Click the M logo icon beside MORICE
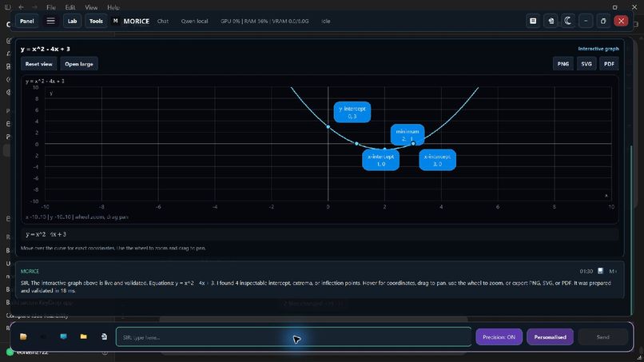 (x=115, y=21)
